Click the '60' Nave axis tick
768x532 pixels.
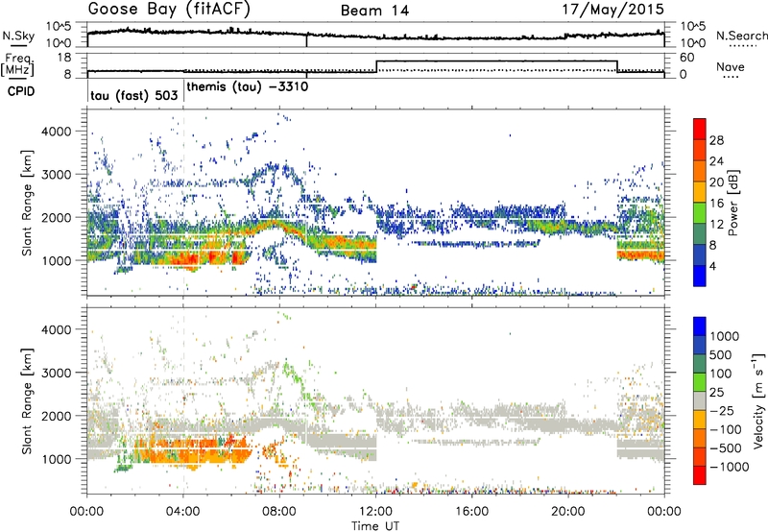pyautogui.click(x=687, y=58)
